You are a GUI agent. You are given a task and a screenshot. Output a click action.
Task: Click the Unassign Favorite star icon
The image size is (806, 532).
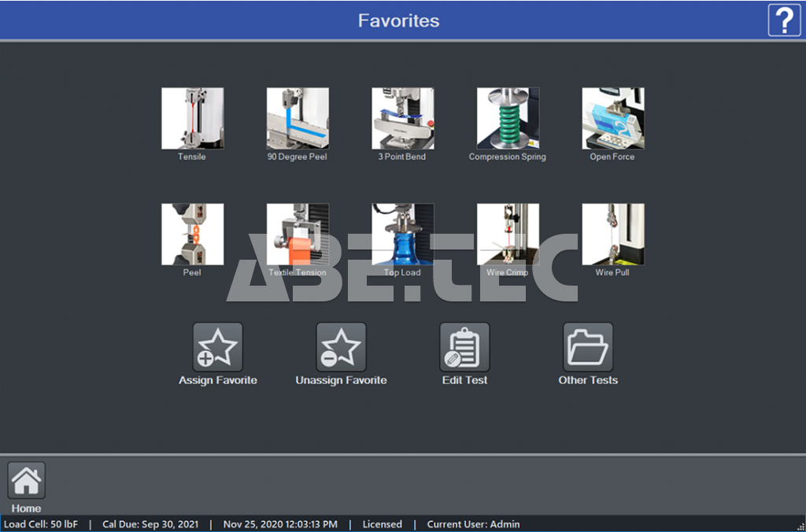click(341, 347)
